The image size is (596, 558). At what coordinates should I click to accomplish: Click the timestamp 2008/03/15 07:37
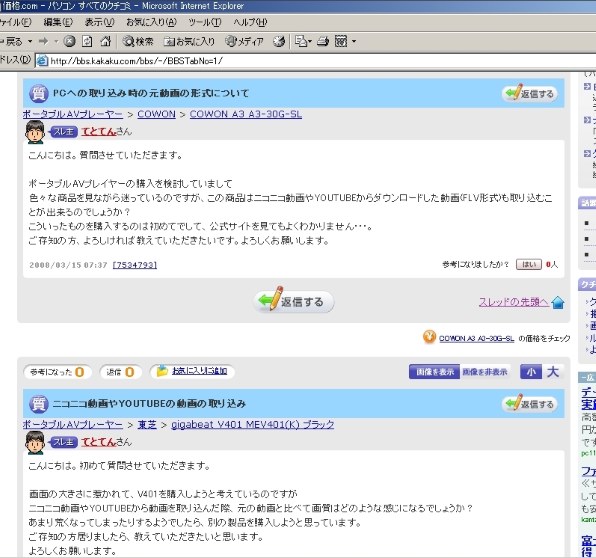(x=68, y=265)
